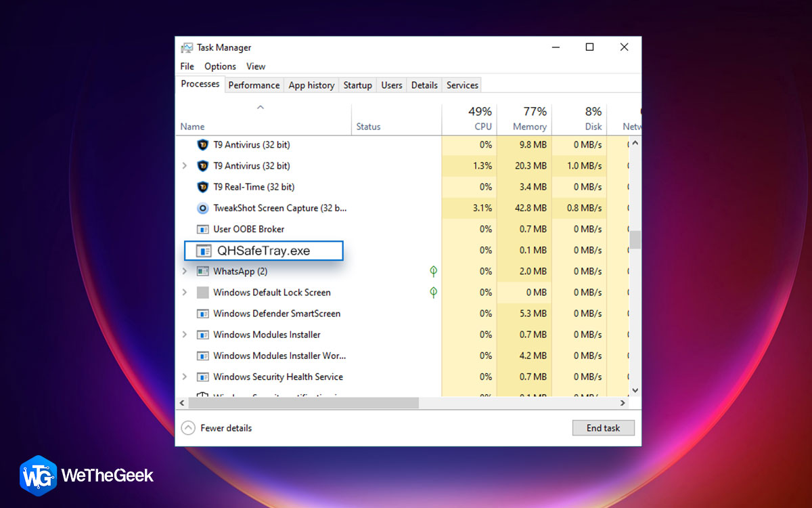Click the 5.3 MB memory value
The height and width of the screenshot is (508, 812).
[533, 314]
